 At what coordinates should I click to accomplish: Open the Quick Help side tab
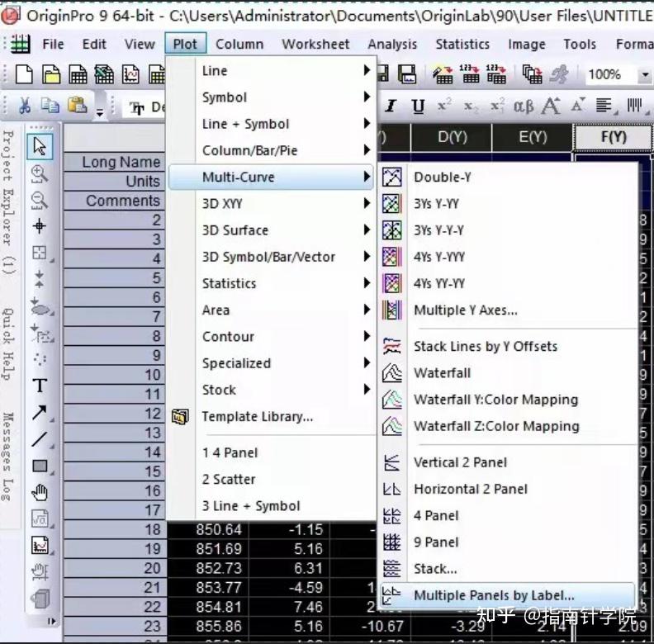pyautogui.click(x=9, y=344)
